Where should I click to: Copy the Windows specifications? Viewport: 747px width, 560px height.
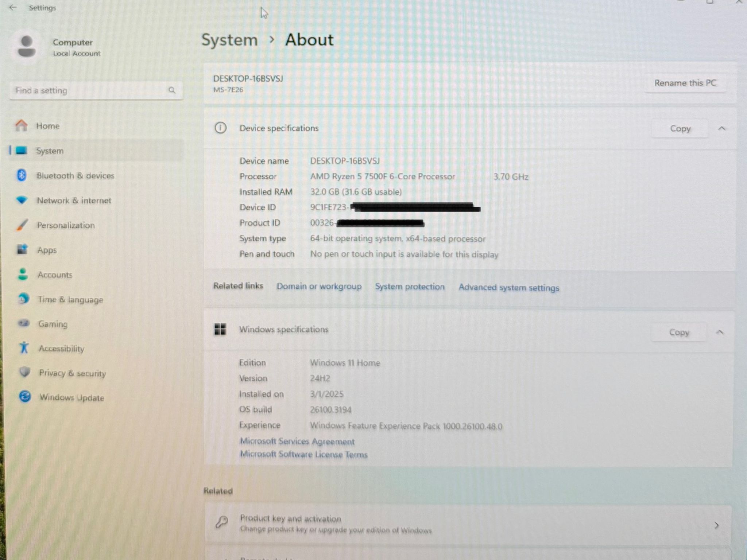[679, 332]
